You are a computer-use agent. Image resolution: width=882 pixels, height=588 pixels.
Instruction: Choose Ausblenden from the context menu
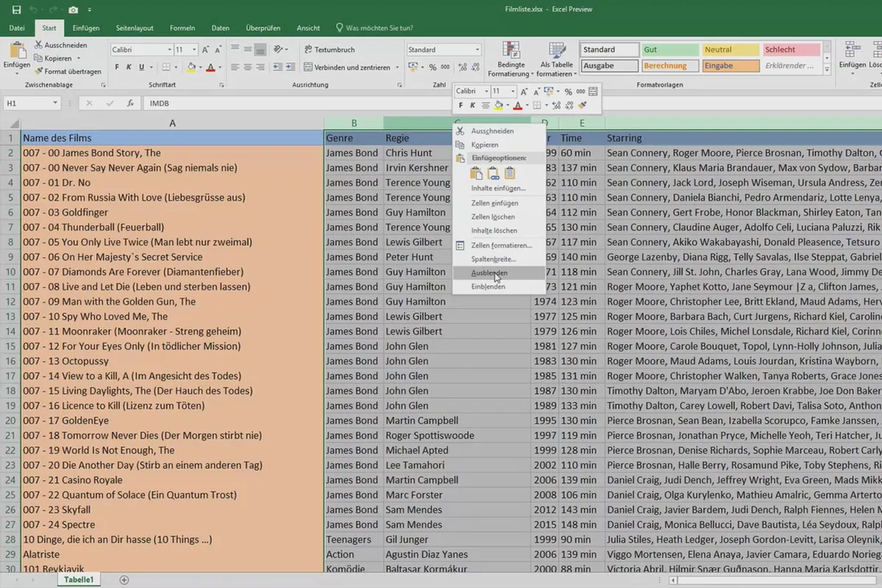coord(490,273)
